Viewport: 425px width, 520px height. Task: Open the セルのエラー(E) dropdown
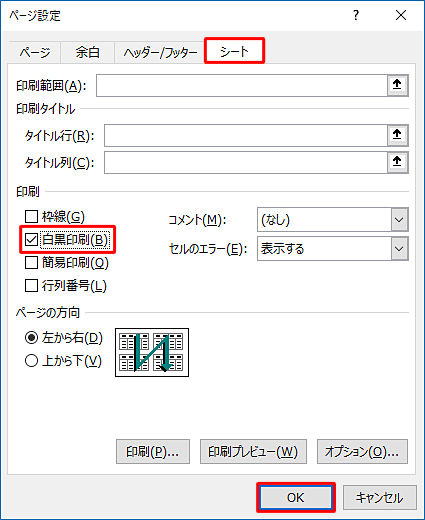(399, 249)
